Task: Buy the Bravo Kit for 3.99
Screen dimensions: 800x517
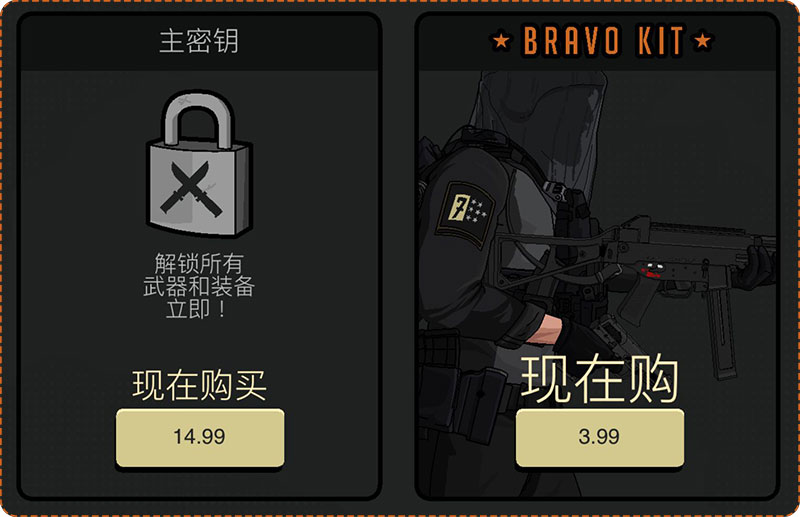Action: tap(599, 437)
